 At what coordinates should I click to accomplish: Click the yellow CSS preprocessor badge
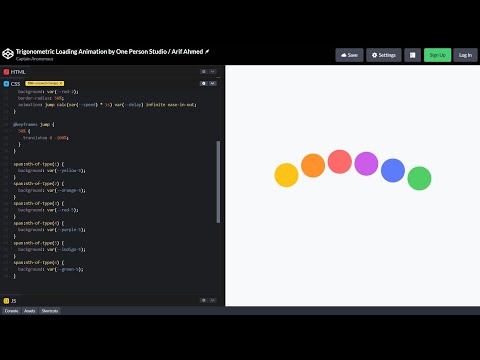click(x=45, y=83)
